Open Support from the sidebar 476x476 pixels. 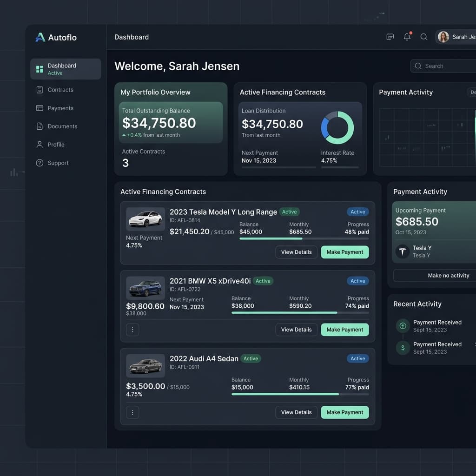point(66,163)
